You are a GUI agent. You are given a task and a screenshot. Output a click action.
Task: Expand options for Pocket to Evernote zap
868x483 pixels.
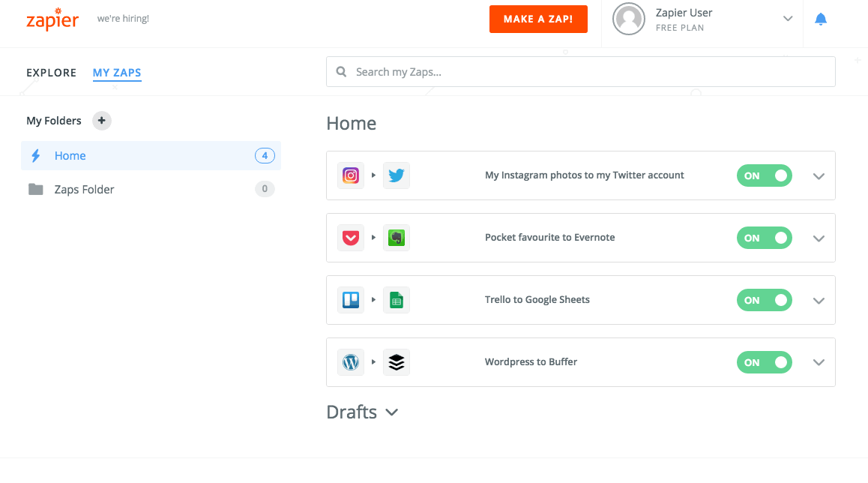click(x=819, y=238)
